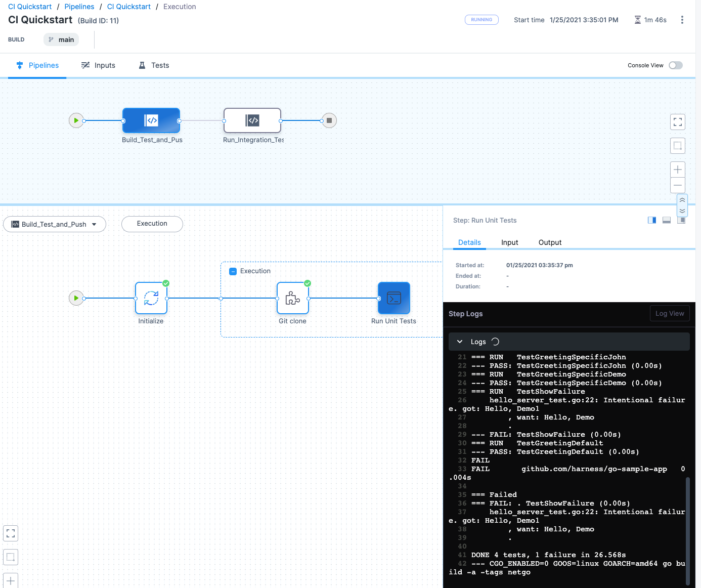Open the Build_Test_and_Push stage dropdown
Image resolution: width=701 pixels, height=588 pixels.
pyautogui.click(x=55, y=224)
